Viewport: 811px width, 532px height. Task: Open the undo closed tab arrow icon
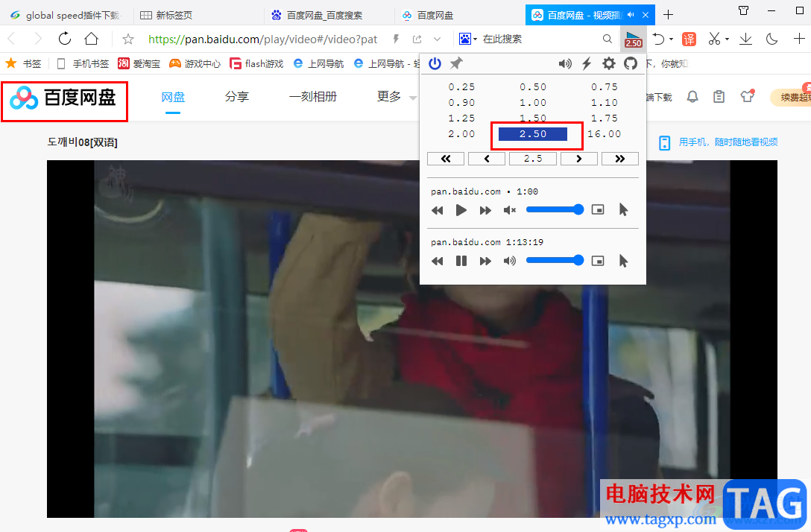pyautogui.click(x=658, y=39)
